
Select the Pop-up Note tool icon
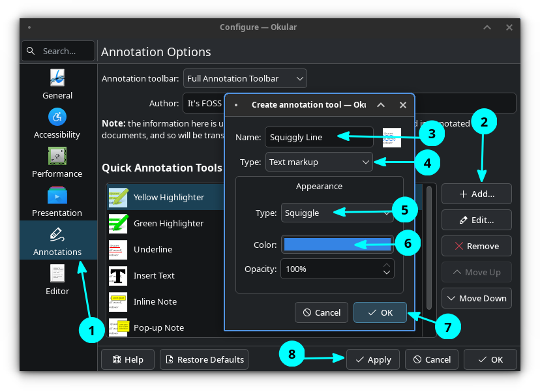(118, 327)
